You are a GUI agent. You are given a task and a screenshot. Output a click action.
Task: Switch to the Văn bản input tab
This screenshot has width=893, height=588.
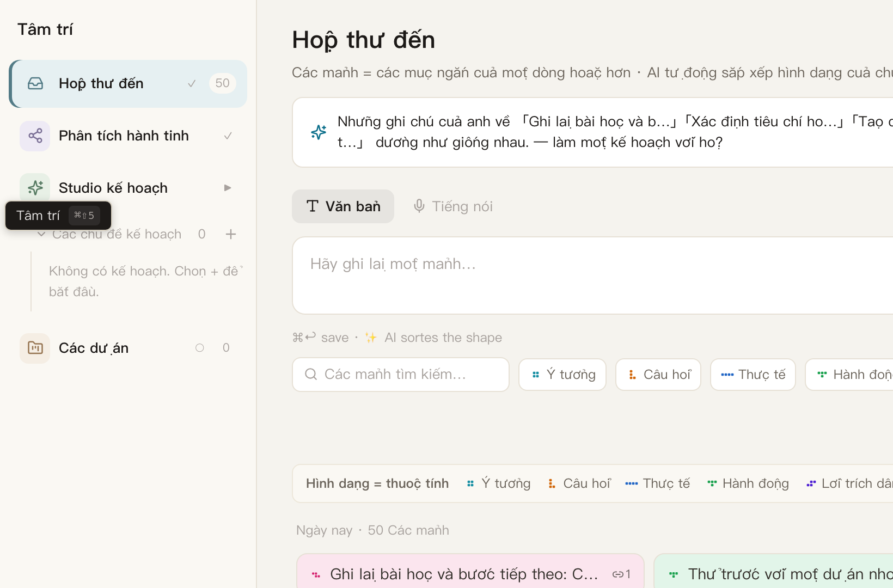click(x=343, y=206)
